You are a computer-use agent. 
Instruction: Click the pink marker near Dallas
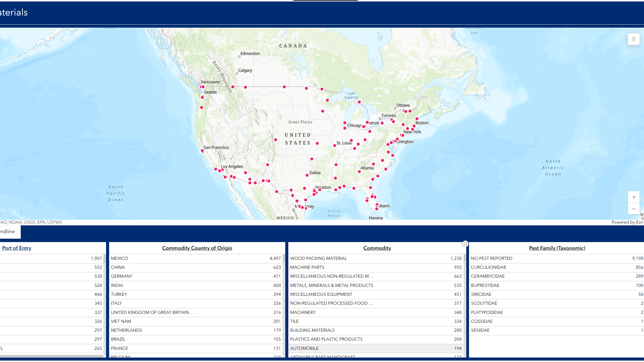coord(307,175)
